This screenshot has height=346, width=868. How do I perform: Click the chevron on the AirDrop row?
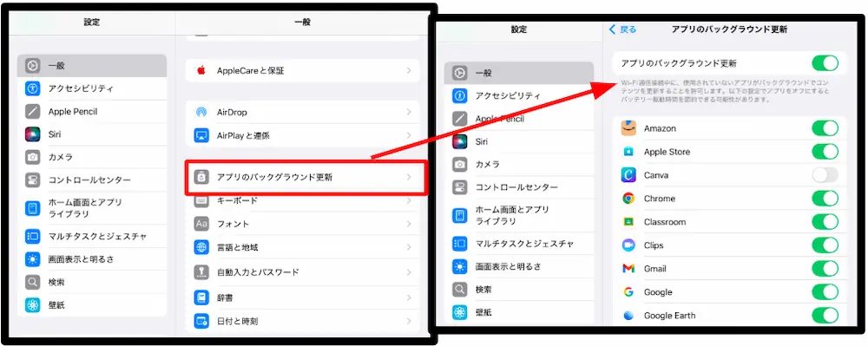tap(409, 112)
